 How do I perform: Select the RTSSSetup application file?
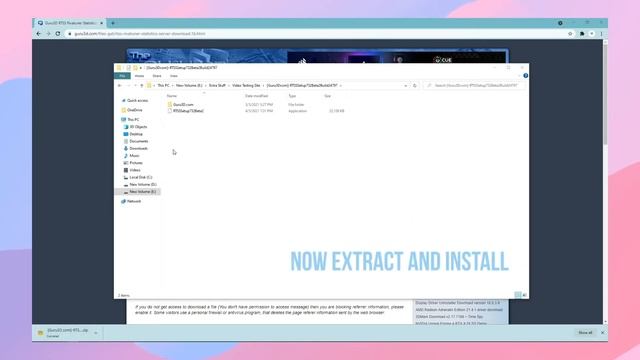tap(187, 111)
